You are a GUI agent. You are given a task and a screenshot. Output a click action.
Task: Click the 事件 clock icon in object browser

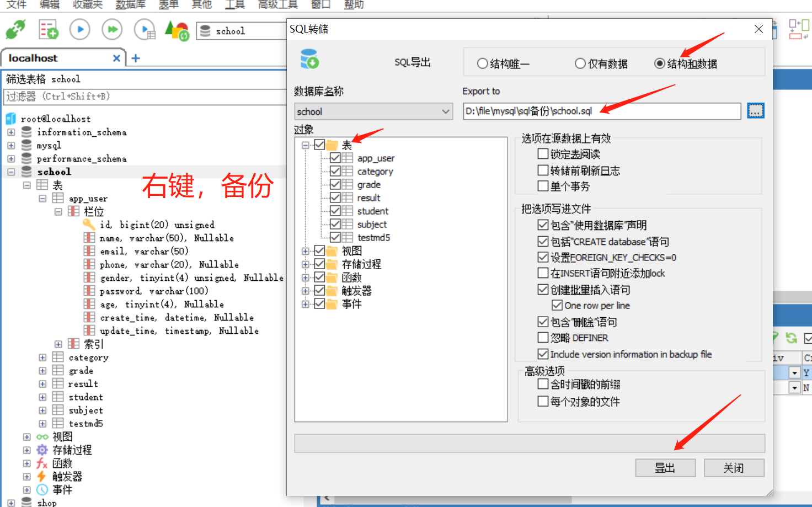(42, 489)
